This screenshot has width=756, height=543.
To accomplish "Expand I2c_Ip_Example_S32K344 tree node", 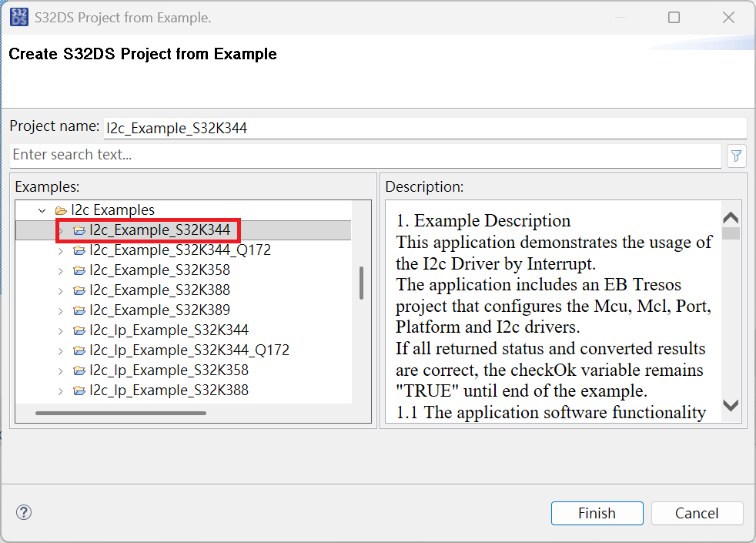I will (x=60, y=331).
